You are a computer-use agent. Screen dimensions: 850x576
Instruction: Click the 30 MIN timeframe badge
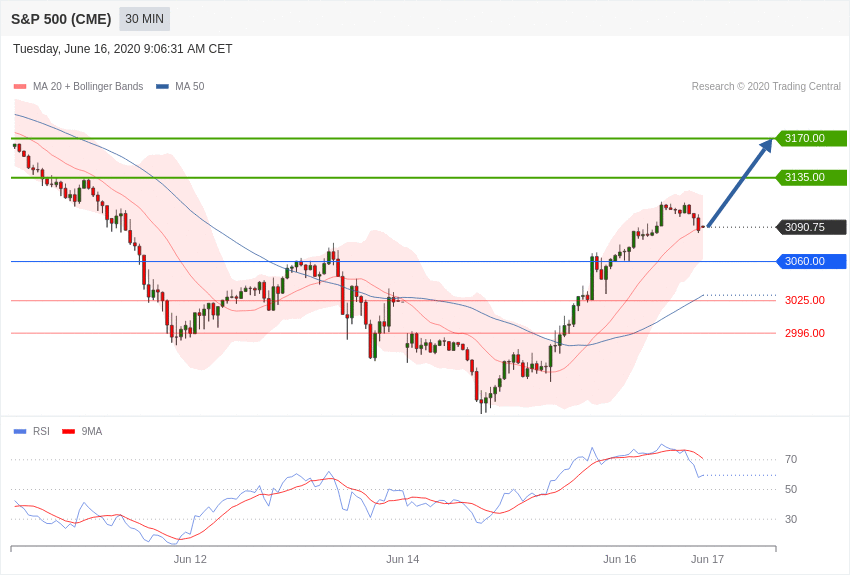(x=144, y=19)
